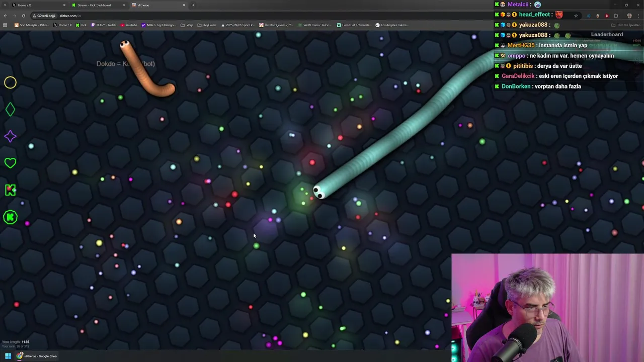Click the orange bot snake's head
This screenshot has width=644, height=362.
[125, 45]
